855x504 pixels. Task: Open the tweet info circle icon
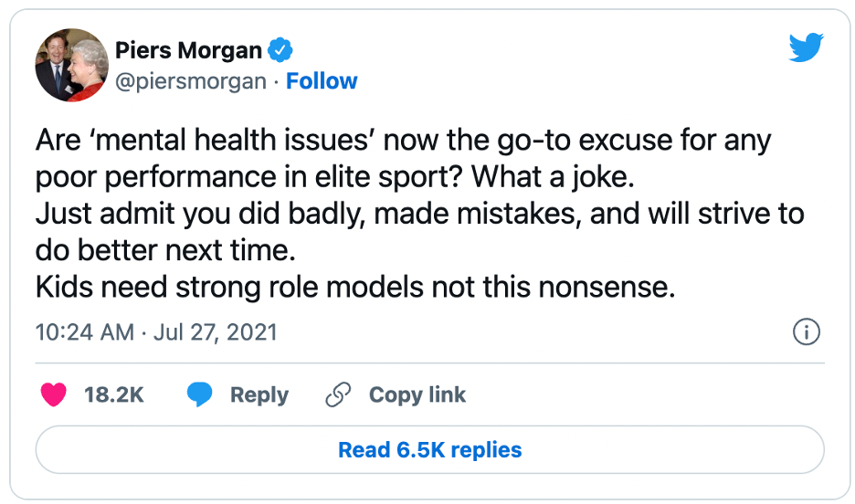(x=806, y=331)
